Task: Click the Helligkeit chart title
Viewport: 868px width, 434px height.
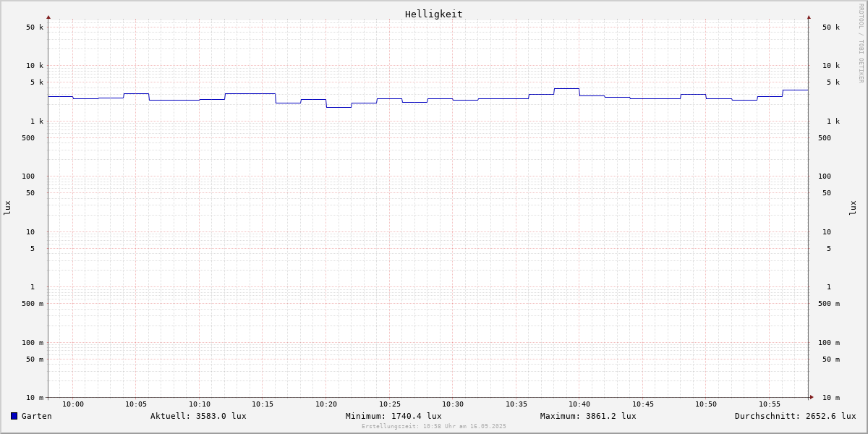Action: click(433, 14)
